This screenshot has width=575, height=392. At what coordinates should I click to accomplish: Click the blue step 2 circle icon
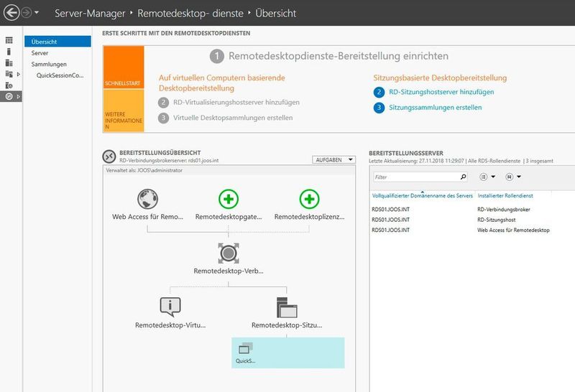click(379, 92)
